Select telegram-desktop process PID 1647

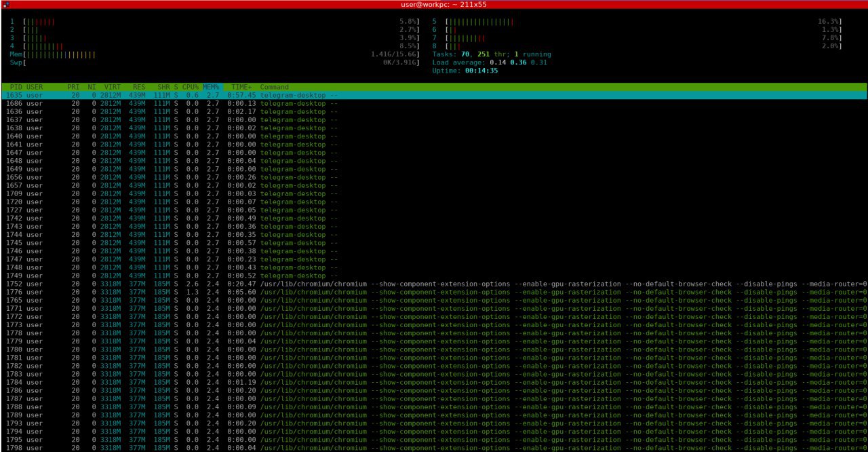click(434, 152)
